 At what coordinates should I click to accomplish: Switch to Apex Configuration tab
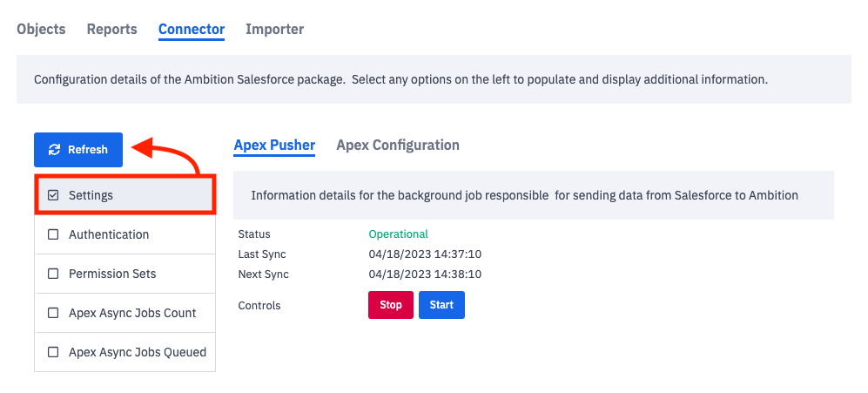pos(398,145)
